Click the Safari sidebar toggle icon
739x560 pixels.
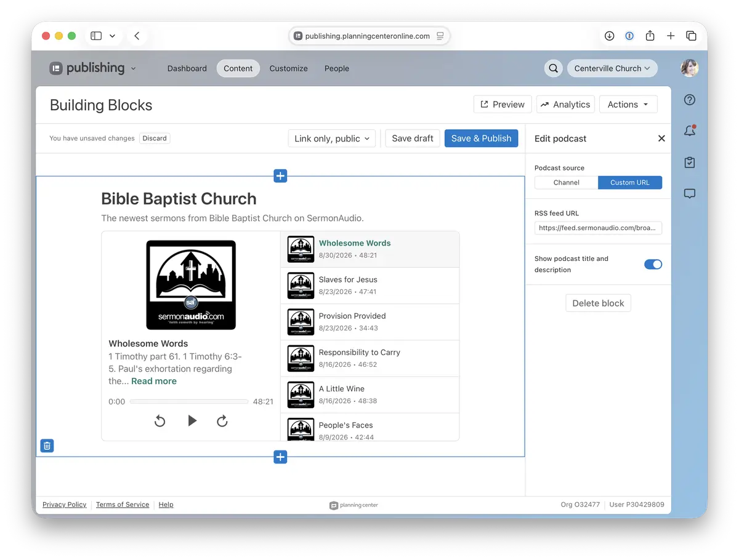click(x=96, y=36)
